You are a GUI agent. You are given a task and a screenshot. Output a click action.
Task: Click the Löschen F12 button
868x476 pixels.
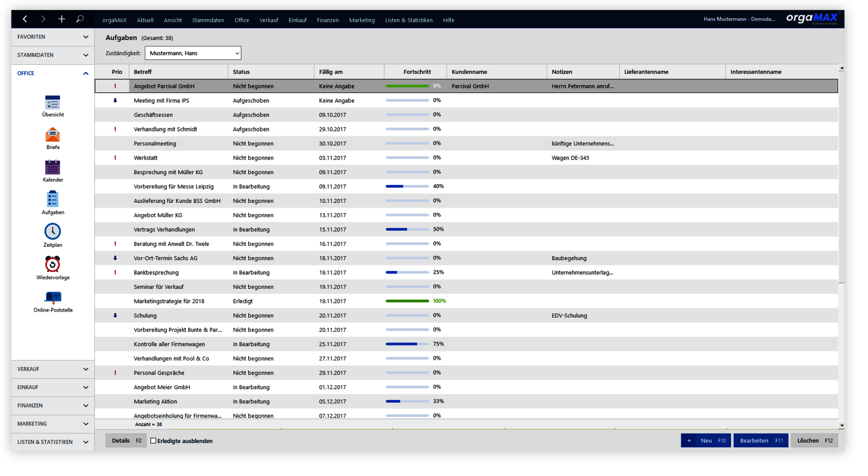click(x=815, y=441)
